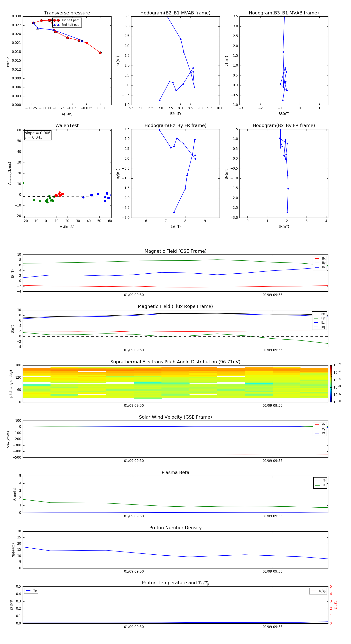This screenshot has width=351, height=644.
Task: Select the 'Bz(nT)' x-axis label
Action: 175,227
